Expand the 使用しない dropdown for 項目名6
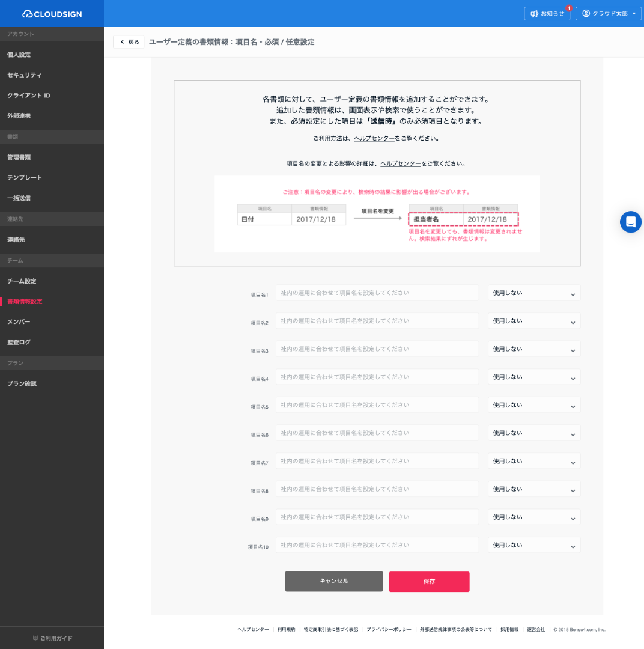This screenshot has height=649, width=644. (534, 433)
